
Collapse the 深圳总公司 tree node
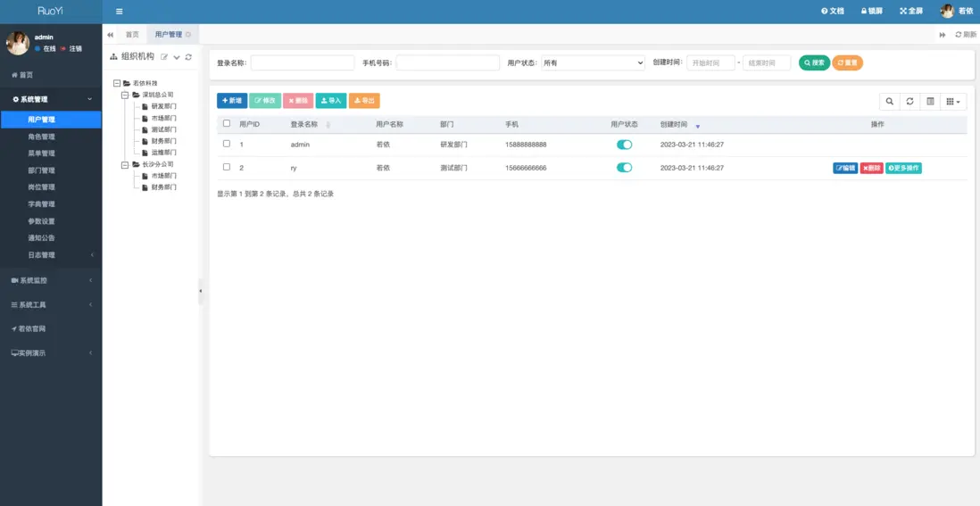point(126,95)
